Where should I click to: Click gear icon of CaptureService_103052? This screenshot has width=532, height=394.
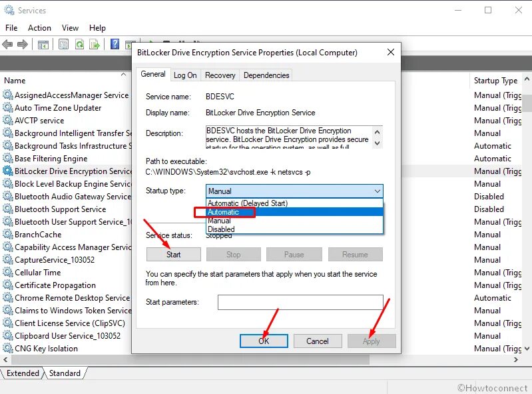coord(8,259)
